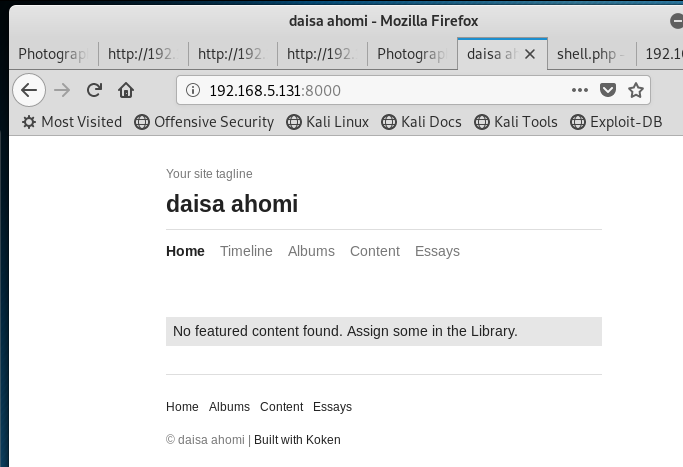Viewport: 683px width, 467px height.
Task: Bookmark this page with the star
Action: click(636, 90)
